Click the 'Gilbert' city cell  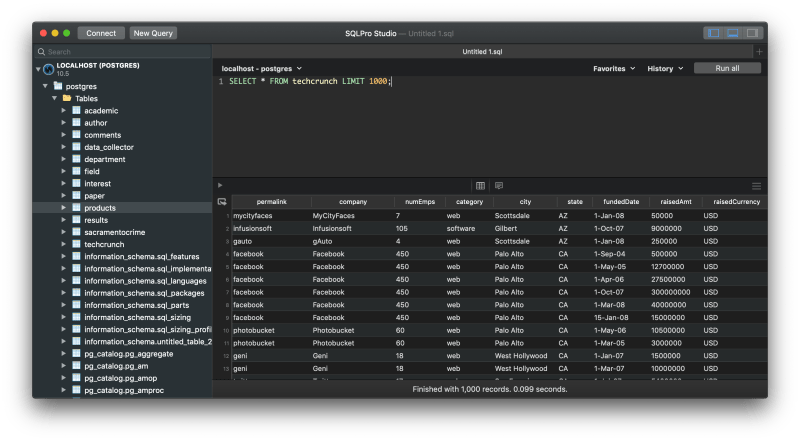click(x=506, y=228)
